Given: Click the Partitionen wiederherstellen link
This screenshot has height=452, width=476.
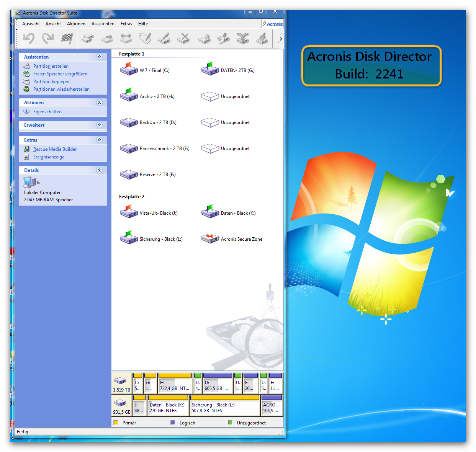Looking at the screenshot, I should coord(61,89).
